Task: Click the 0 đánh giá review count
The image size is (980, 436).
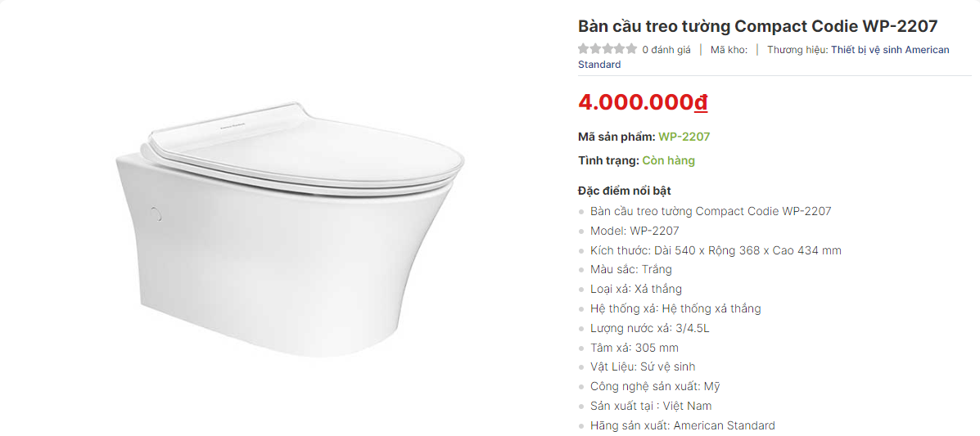Action: tap(666, 50)
